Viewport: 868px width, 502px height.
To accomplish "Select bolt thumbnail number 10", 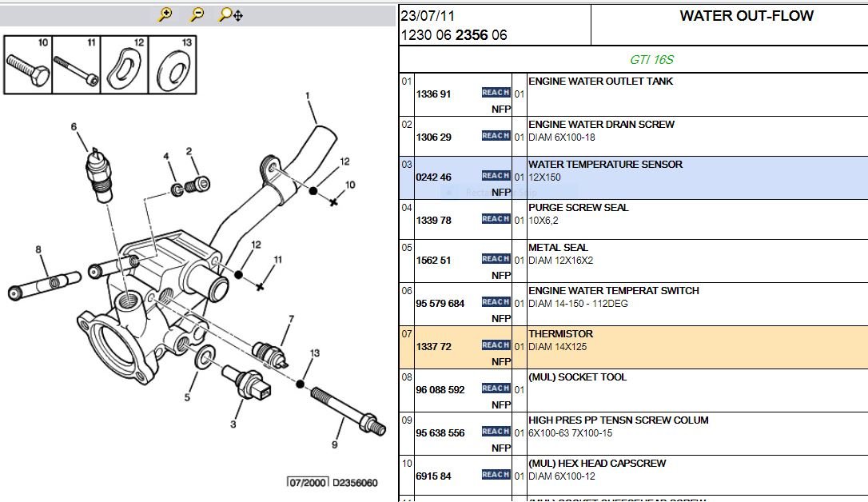I will pyautogui.click(x=28, y=65).
